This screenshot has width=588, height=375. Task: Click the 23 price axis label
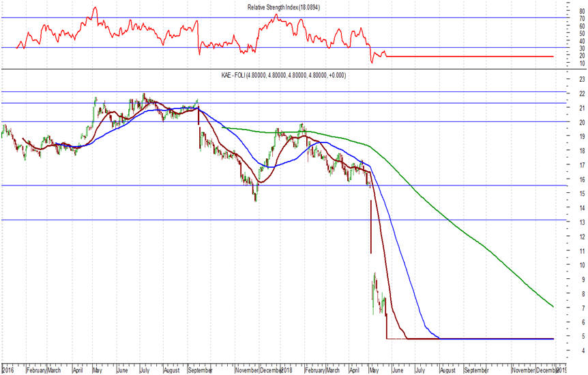(x=582, y=79)
